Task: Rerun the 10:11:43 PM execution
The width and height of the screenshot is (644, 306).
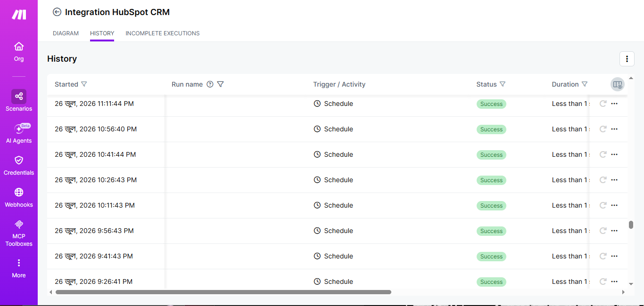Action: pyautogui.click(x=603, y=205)
